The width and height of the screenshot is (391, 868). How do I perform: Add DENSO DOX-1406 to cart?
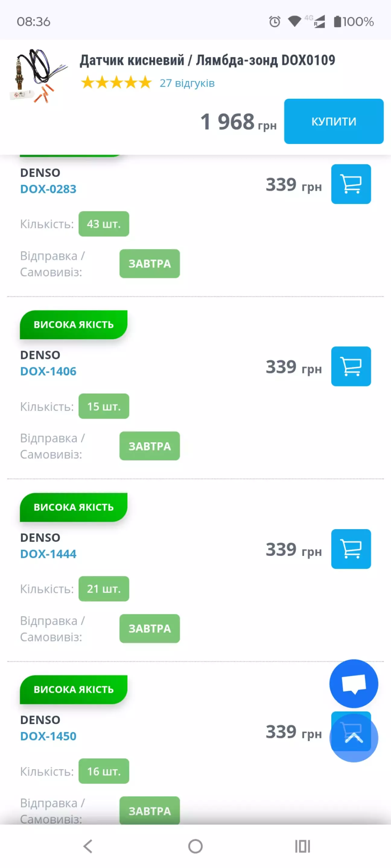(351, 366)
